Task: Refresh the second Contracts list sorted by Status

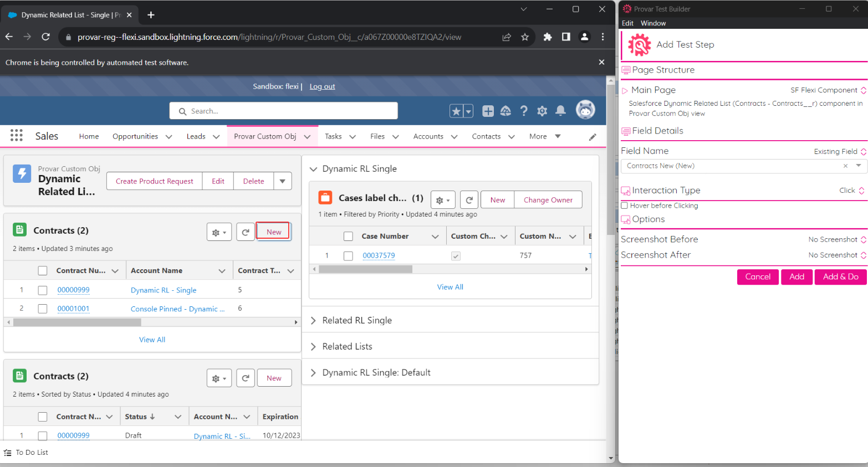Action: 246,378
